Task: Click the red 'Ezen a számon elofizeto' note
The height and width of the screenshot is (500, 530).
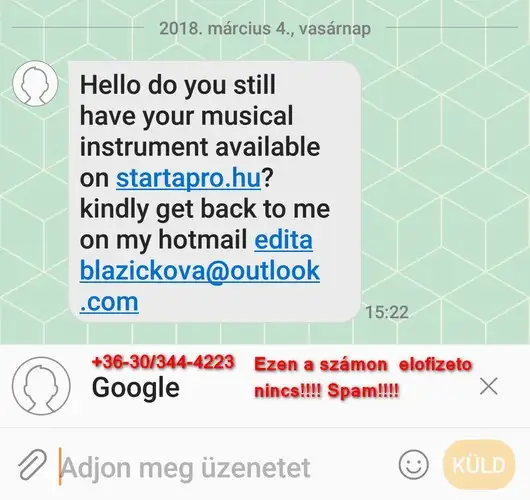Action: (x=363, y=365)
